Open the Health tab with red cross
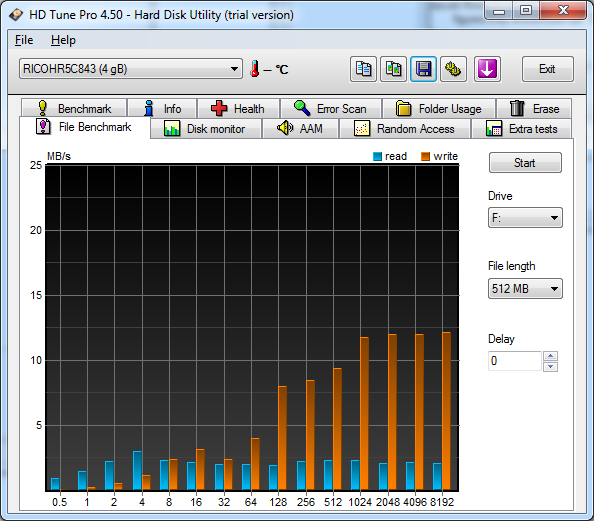The width and height of the screenshot is (594, 521). (238, 109)
